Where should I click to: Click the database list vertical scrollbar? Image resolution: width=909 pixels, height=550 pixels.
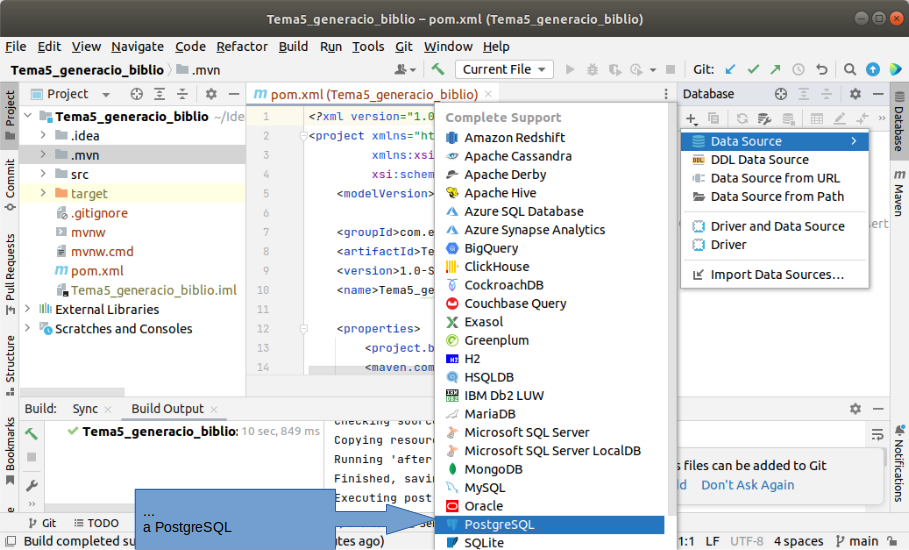pos(672,309)
